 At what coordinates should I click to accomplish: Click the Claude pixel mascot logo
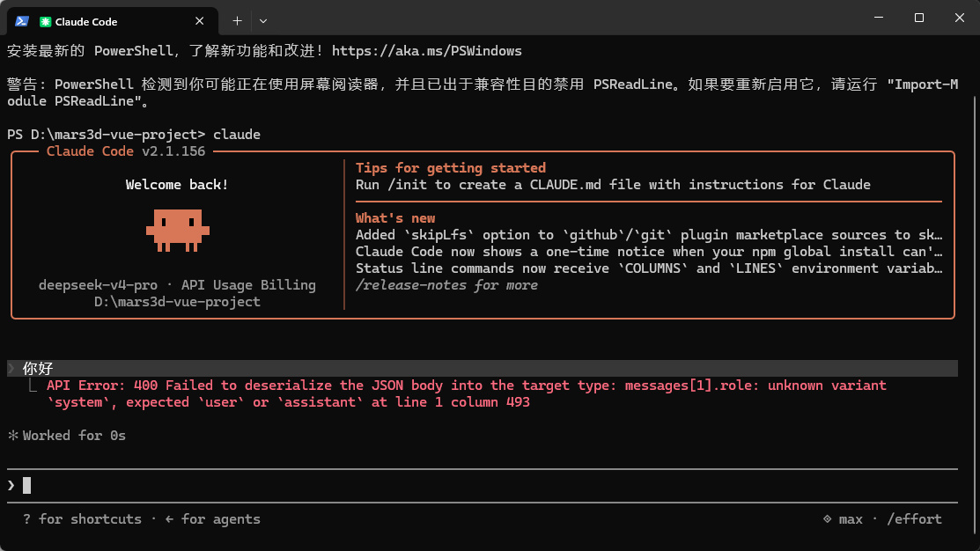(178, 231)
